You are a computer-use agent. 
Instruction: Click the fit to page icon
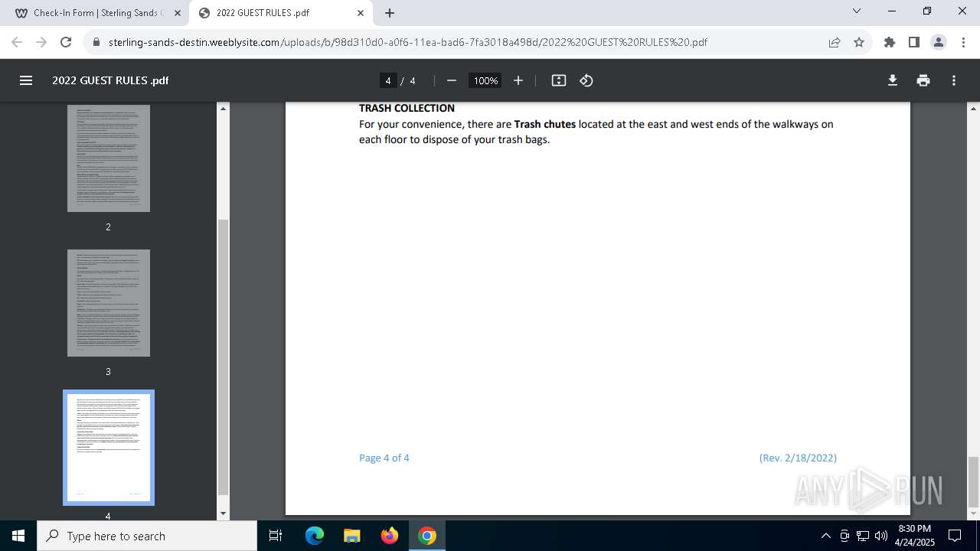(x=559, y=80)
